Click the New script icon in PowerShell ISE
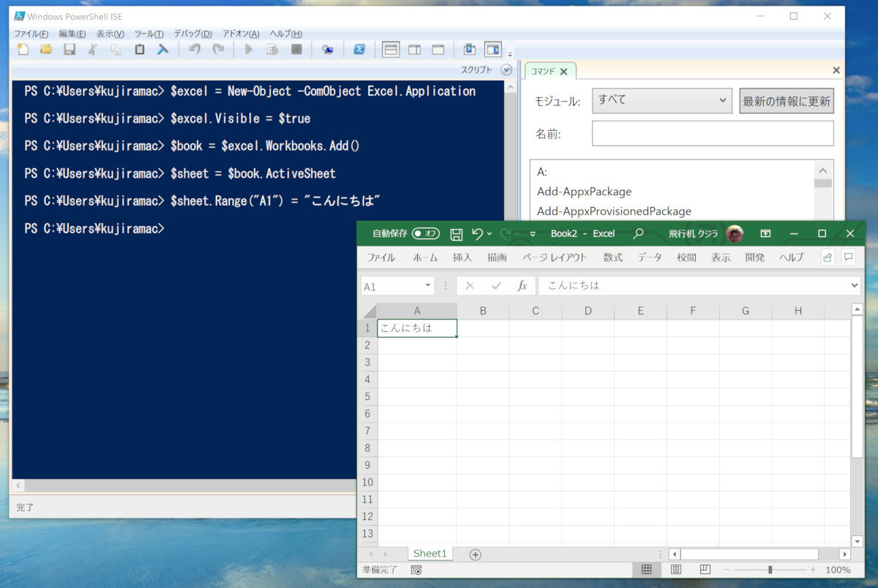Image resolution: width=878 pixels, height=588 pixels. [23, 50]
